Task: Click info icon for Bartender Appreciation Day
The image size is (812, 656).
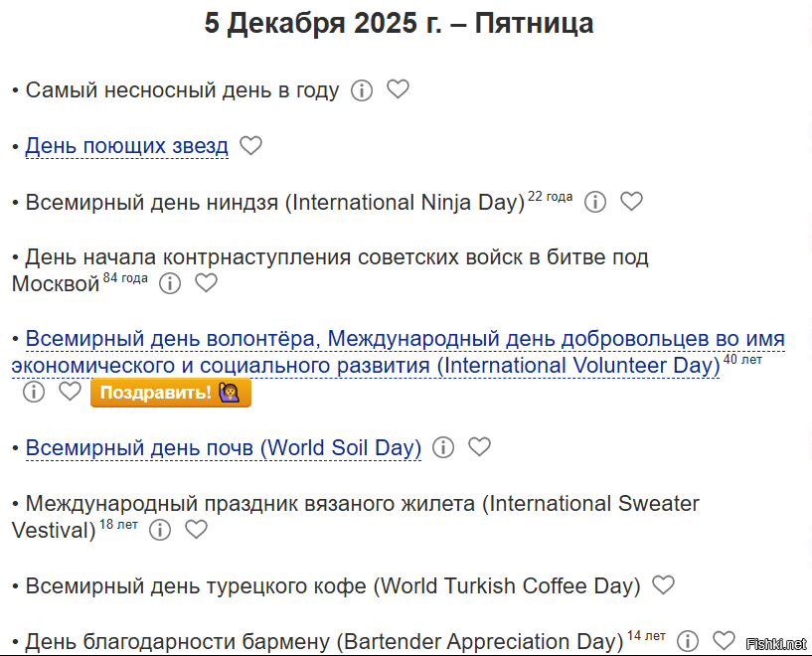Action: coord(688,641)
